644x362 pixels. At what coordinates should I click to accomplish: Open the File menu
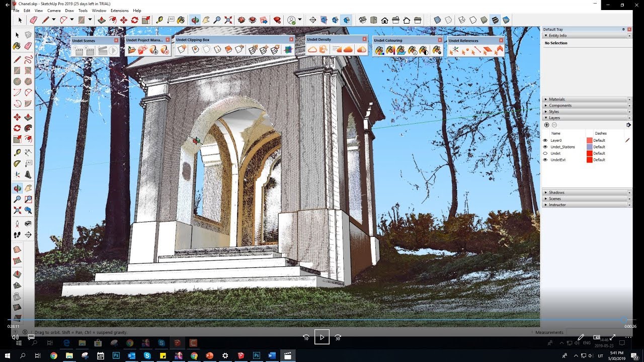coord(17,11)
